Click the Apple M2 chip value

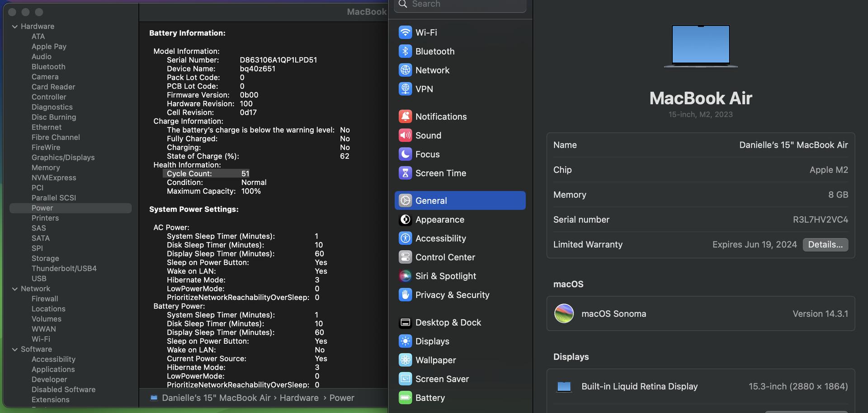(829, 170)
